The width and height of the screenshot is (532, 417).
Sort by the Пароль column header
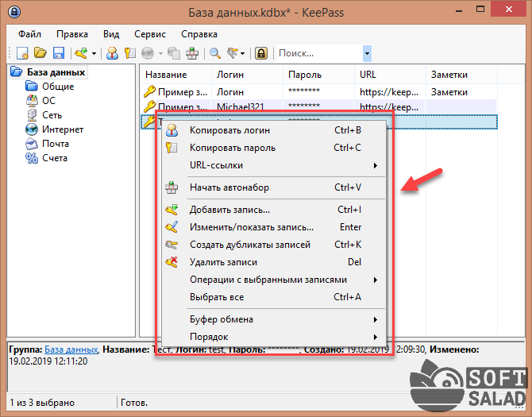pyautogui.click(x=318, y=75)
